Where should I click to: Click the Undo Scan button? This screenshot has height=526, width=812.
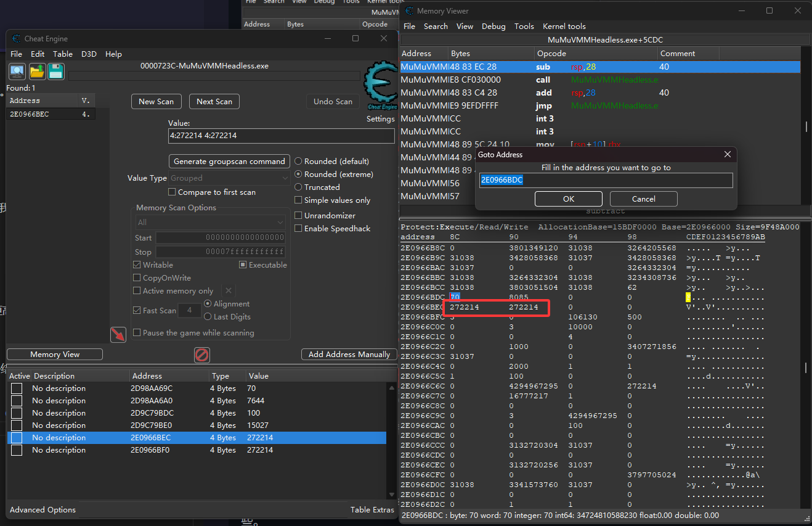(x=333, y=102)
